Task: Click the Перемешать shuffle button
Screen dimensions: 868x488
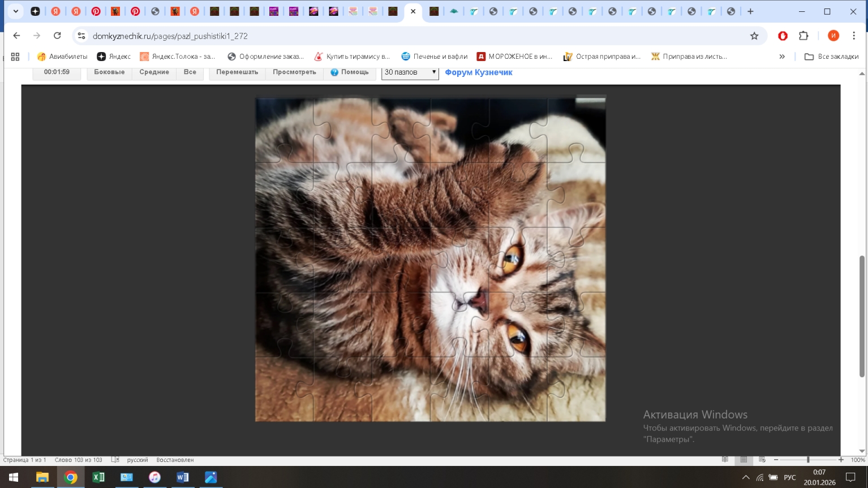Action: pos(237,72)
